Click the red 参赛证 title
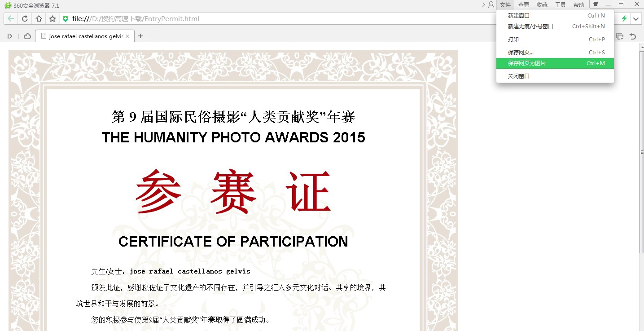Screen dimensions: 644x331 point(233,191)
